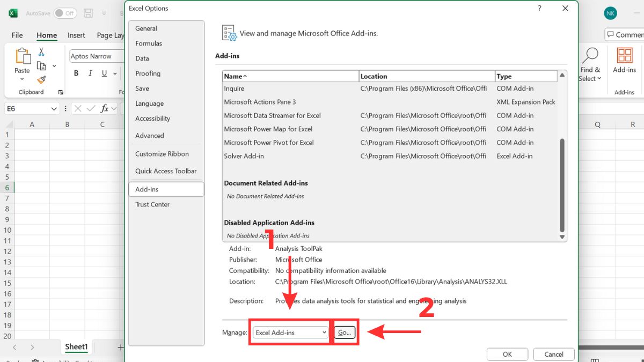Viewport: 644px width, 362px height.
Task: Select Microsoft Power Pivot for Excel row
Action: coord(390,143)
